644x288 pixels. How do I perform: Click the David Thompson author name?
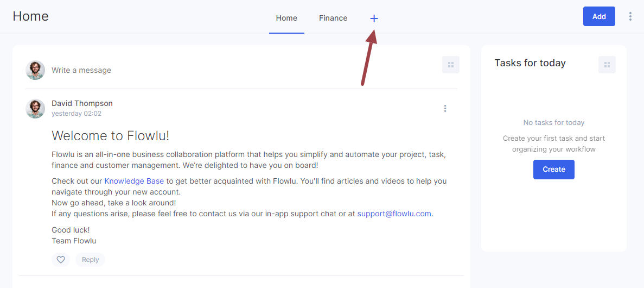pyautogui.click(x=82, y=103)
